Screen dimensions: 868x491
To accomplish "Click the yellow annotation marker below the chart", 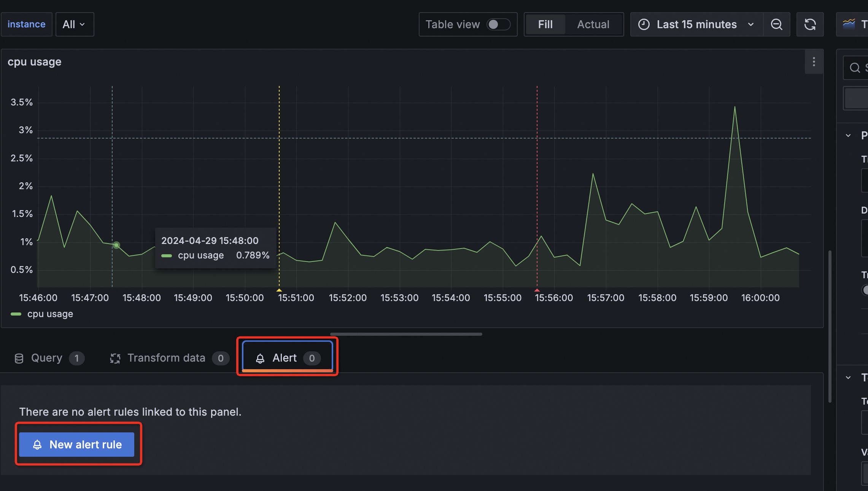I will pos(279,290).
